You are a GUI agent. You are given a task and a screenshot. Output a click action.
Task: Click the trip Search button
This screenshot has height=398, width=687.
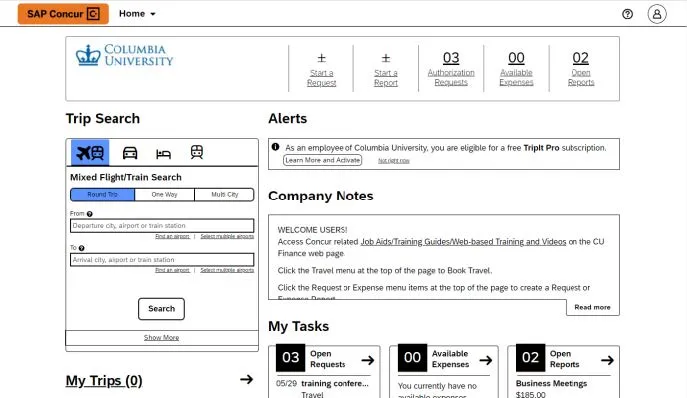(161, 309)
